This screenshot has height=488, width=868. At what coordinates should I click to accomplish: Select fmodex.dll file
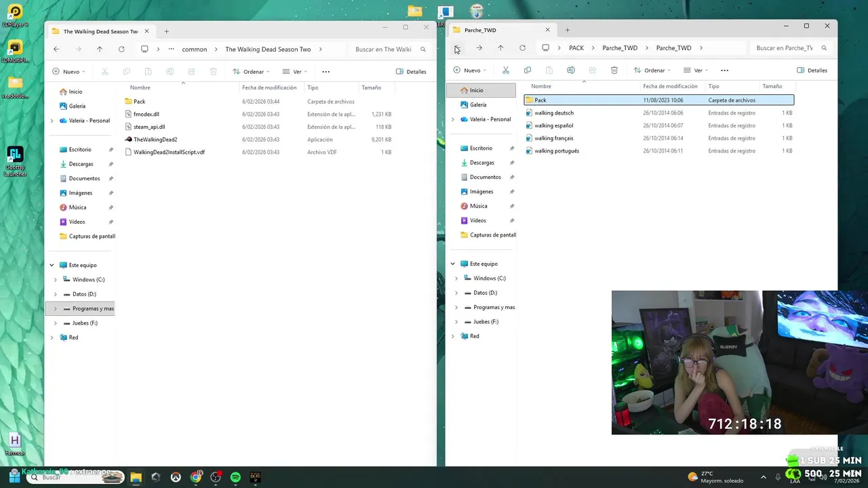(x=146, y=114)
